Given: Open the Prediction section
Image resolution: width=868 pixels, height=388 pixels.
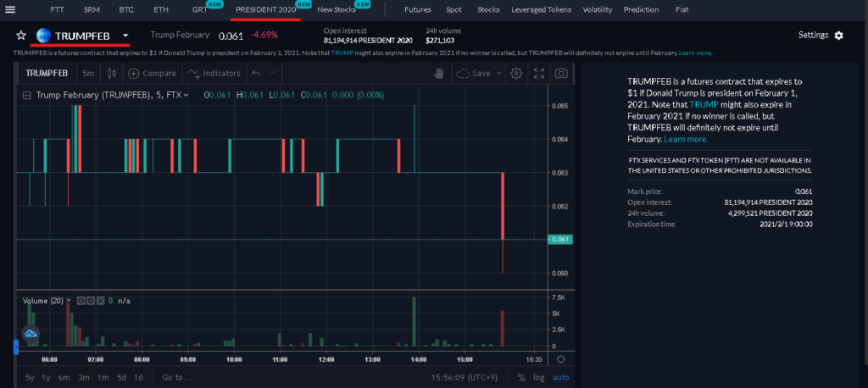Looking at the screenshot, I should 641,10.
